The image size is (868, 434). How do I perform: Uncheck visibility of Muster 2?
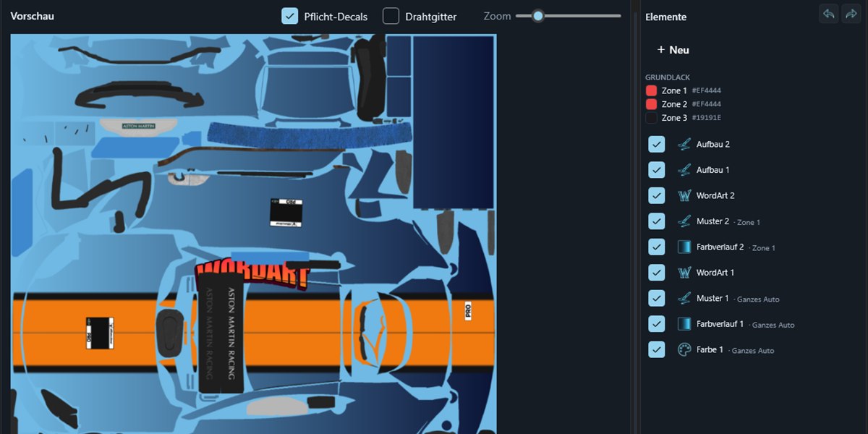point(656,221)
